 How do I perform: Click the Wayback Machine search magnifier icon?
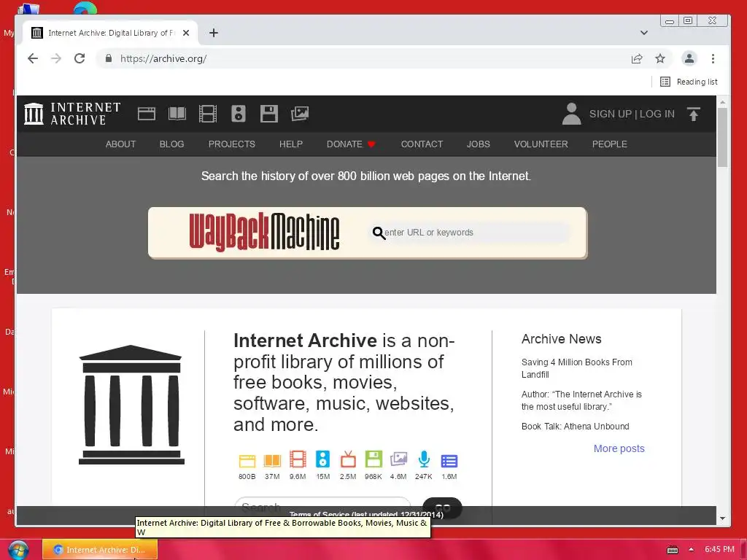[379, 233]
